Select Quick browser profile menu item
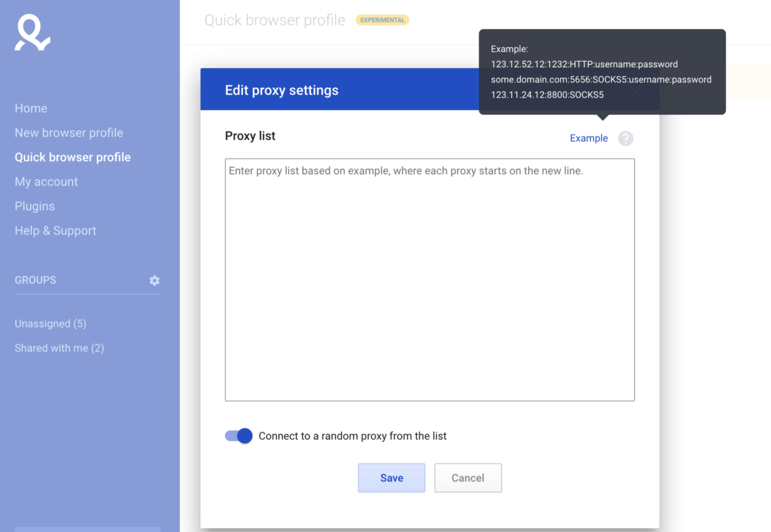This screenshot has width=771, height=532. [x=73, y=157]
